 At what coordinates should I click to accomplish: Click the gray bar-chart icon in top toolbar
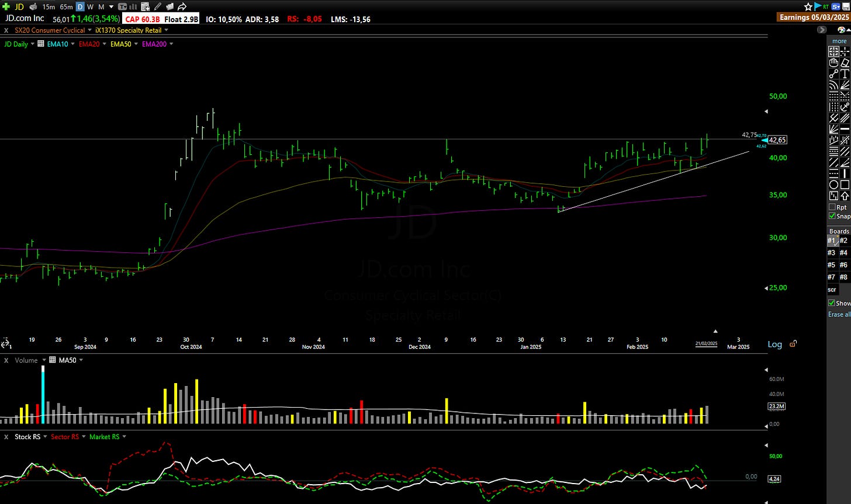133,6
